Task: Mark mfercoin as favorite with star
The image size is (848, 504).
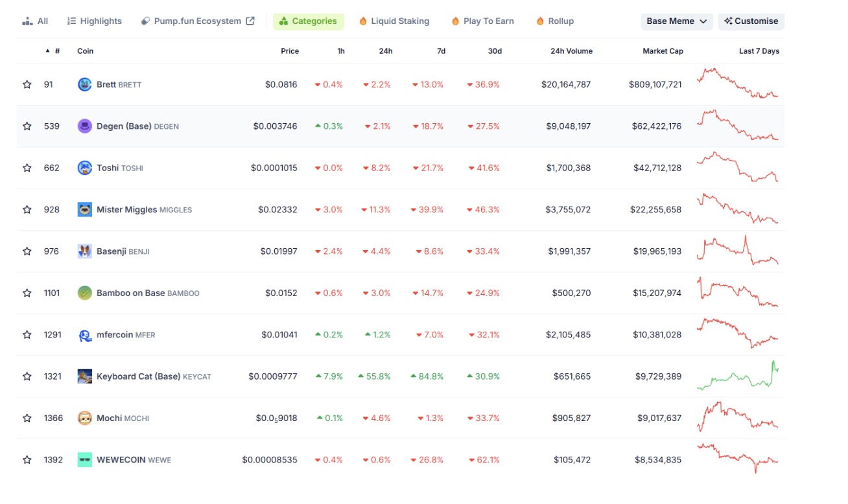Action: tap(27, 335)
